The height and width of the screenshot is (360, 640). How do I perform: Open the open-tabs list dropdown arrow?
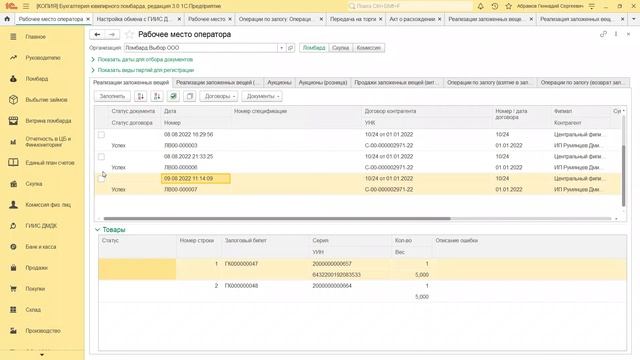pyautogui.click(x=633, y=19)
